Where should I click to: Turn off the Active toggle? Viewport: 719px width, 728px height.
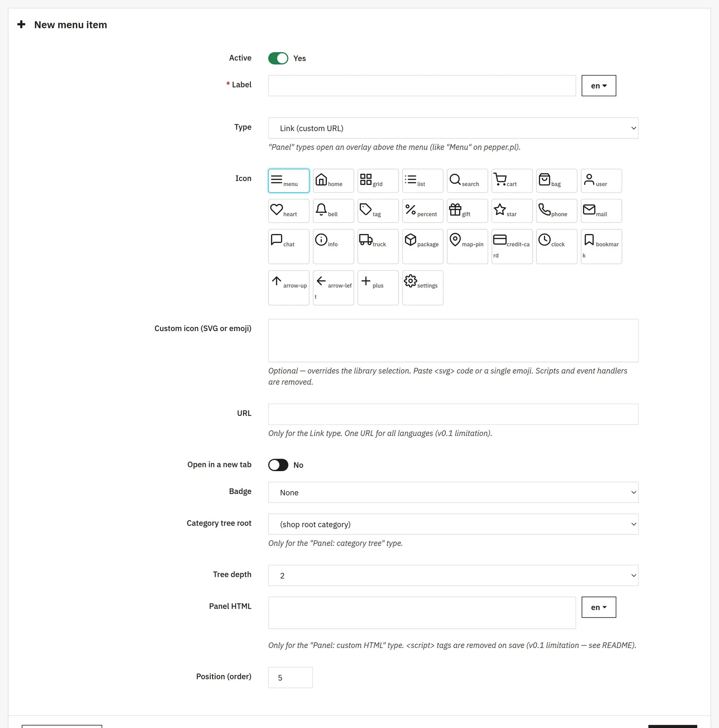click(x=278, y=58)
